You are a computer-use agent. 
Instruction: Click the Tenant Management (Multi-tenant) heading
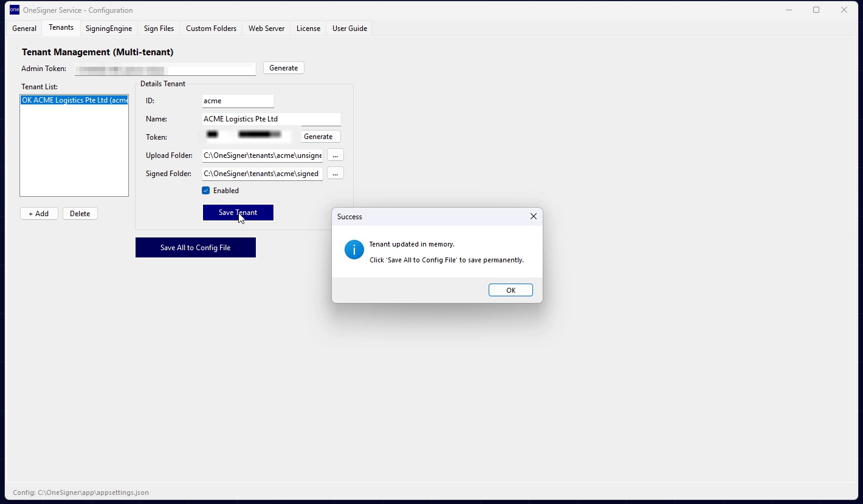pyautogui.click(x=98, y=52)
